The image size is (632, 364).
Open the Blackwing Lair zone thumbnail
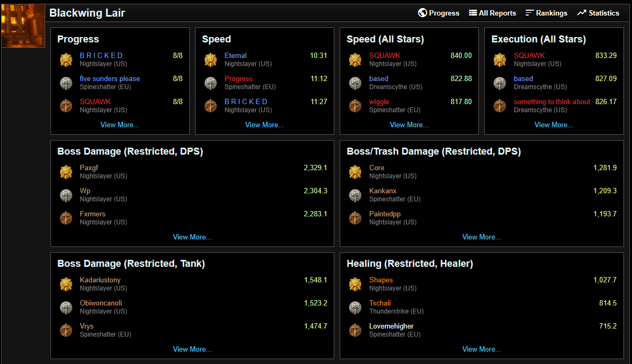23,26
